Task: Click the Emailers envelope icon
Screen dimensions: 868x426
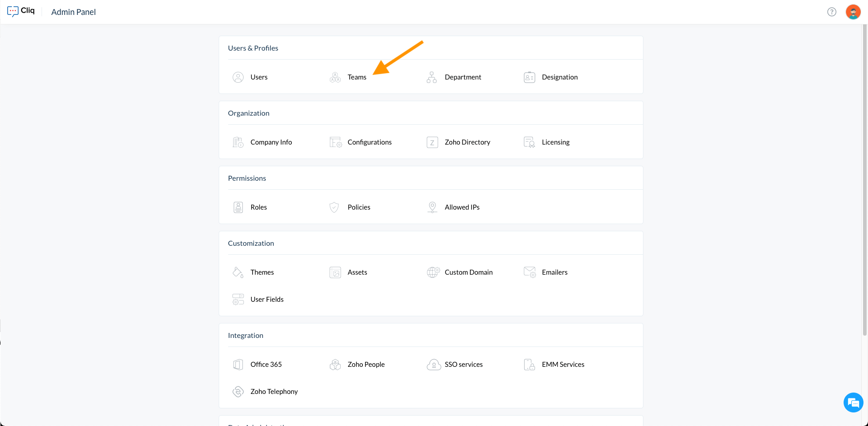Action: pos(530,272)
